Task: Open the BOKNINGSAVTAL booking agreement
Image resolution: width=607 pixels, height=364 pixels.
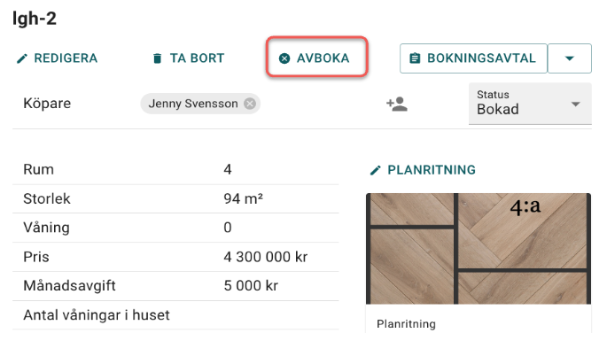Action: click(x=481, y=58)
